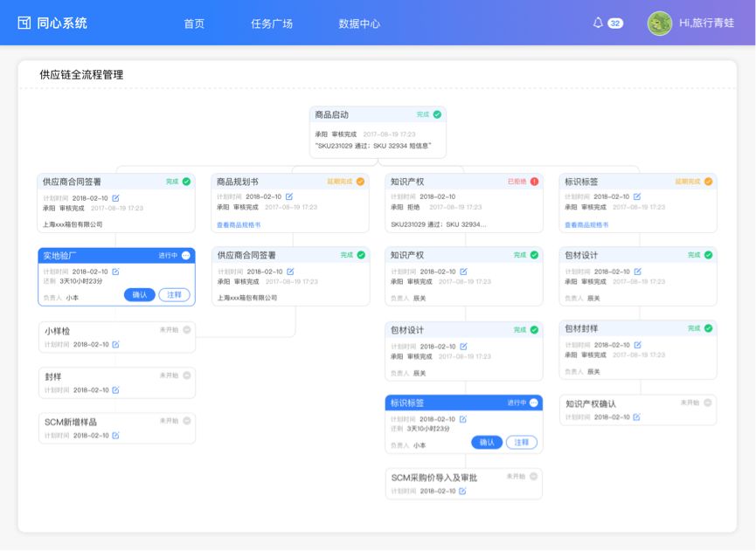Click green check icon on 商品启动 card
Viewport: 756px width, 551px height.
[x=437, y=114]
